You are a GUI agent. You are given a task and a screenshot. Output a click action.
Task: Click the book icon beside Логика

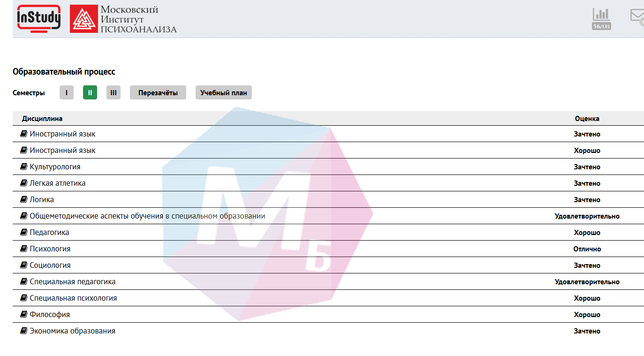tap(24, 199)
